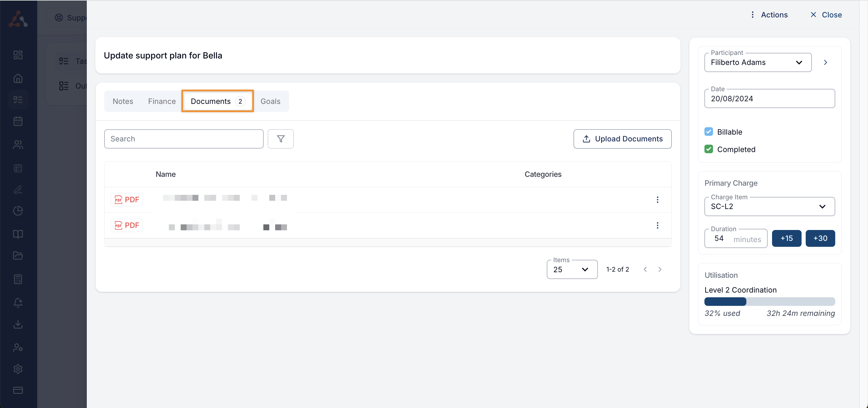Add 15 minutes to duration

tap(787, 238)
